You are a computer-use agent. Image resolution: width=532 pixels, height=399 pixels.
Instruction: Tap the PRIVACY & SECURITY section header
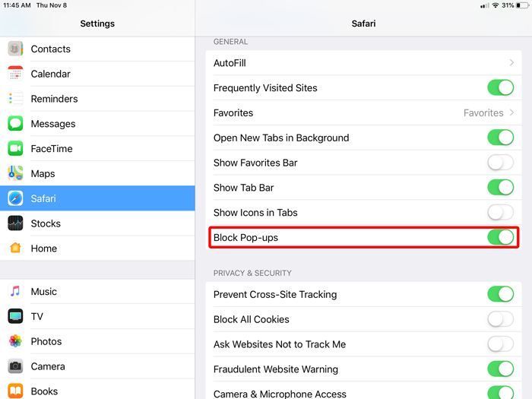(x=252, y=273)
